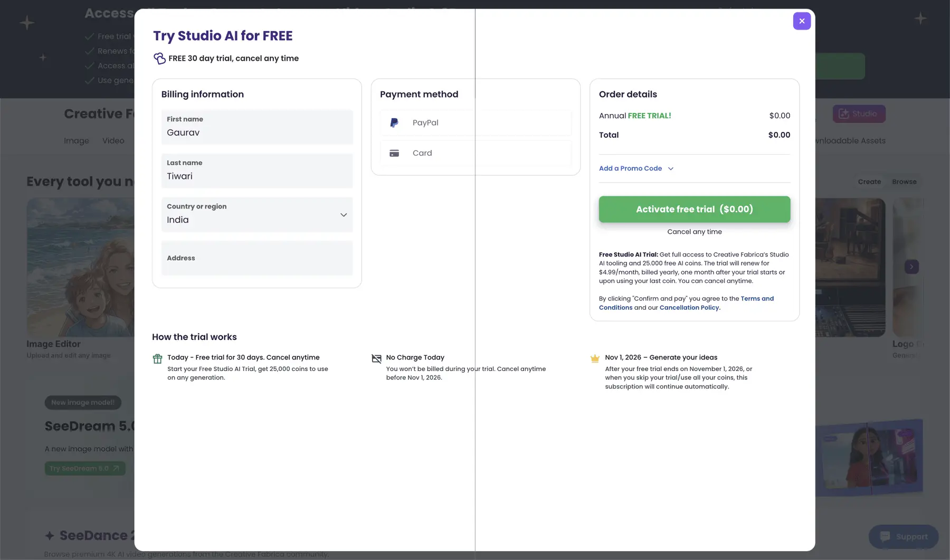Image resolution: width=950 pixels, height=560 pixels.
Task: Expand Add a Promo Code
Action: pyautogui.click(x=636, y=168)
